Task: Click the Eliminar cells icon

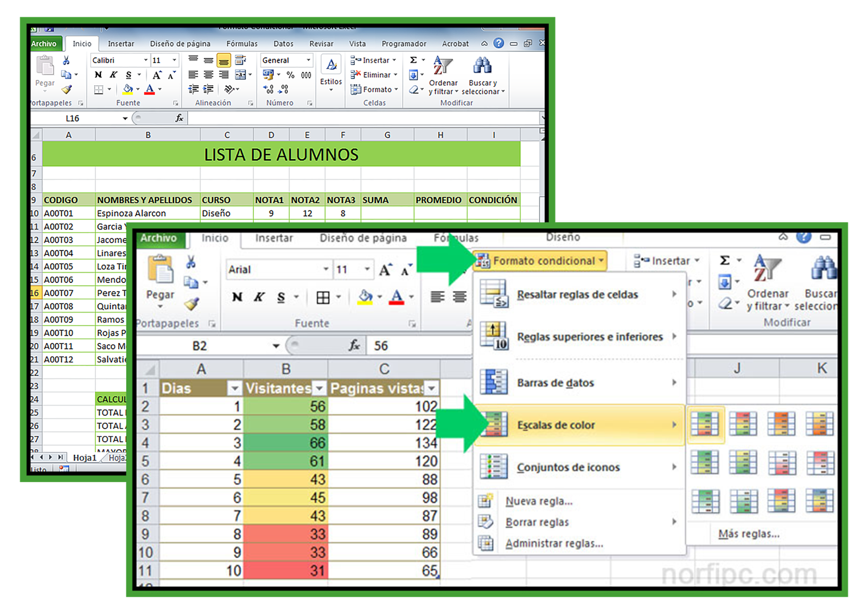Action: (x=355, y=74)
